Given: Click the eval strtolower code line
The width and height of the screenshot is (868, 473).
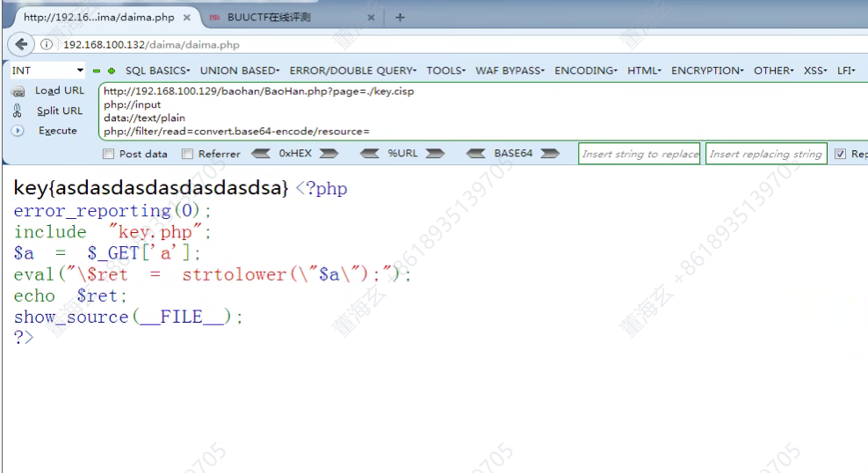Looking at the screenshot, I should tap(213, 274).
